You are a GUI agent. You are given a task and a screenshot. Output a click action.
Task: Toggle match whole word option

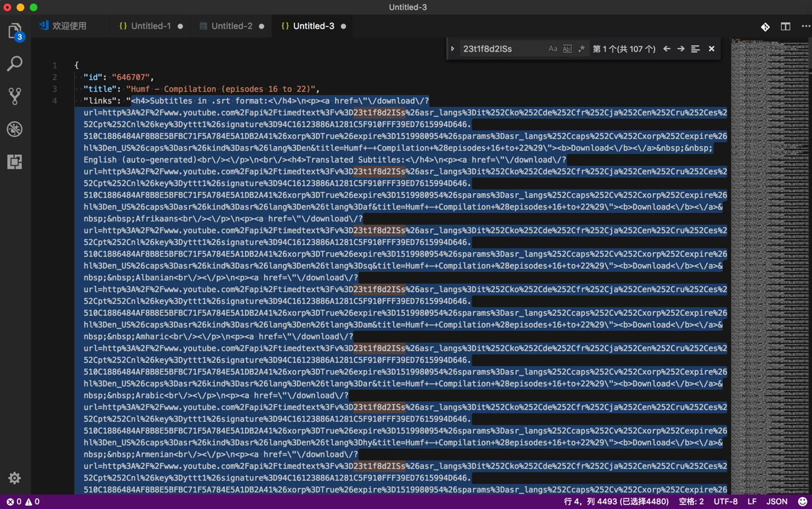567,49
